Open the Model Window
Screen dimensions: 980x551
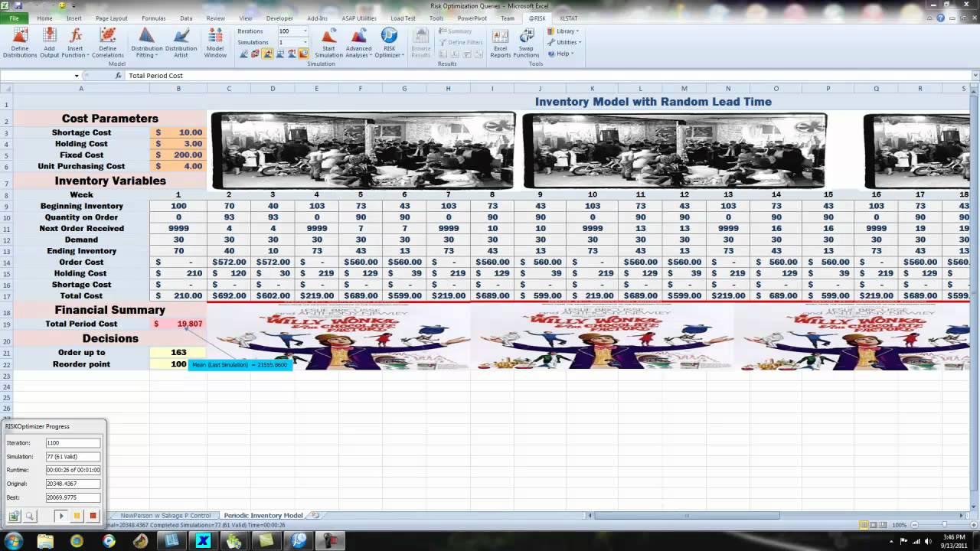[x=215, y=43]
